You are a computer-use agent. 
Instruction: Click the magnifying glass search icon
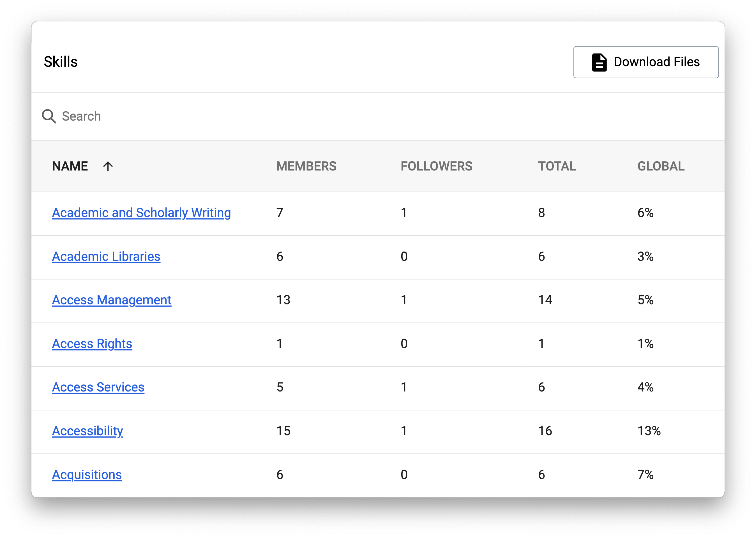[x=49, y=116]
